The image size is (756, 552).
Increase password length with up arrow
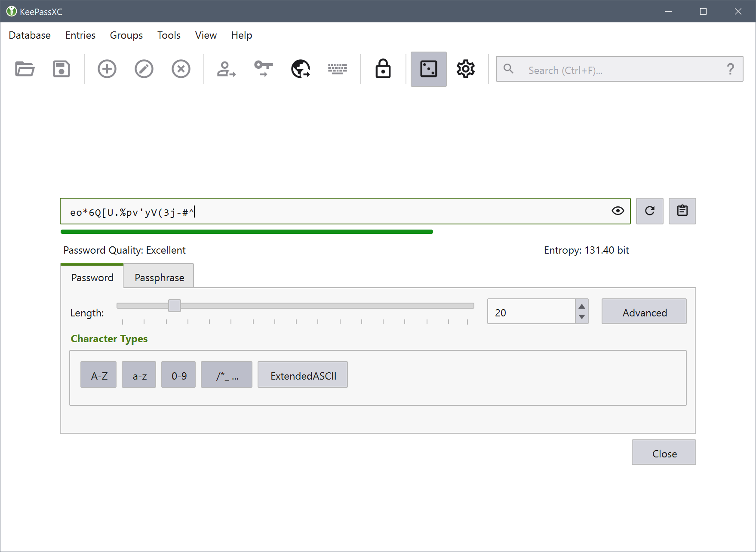click(x=582, y=306)
